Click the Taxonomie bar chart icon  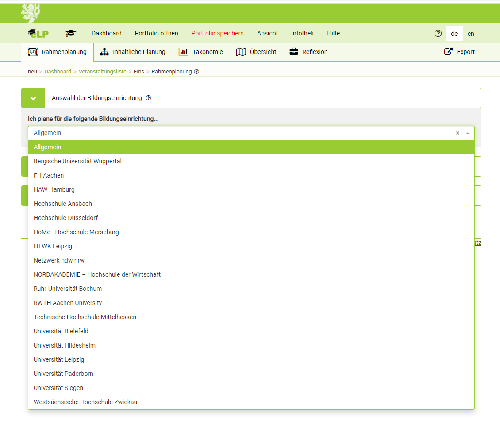point(183,52)
